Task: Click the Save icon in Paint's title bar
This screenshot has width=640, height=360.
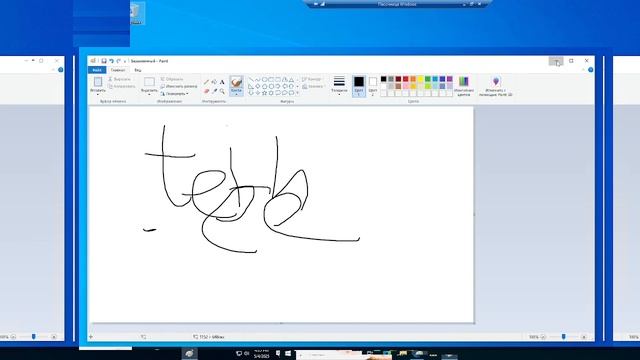Action: (x=104, y=61)
